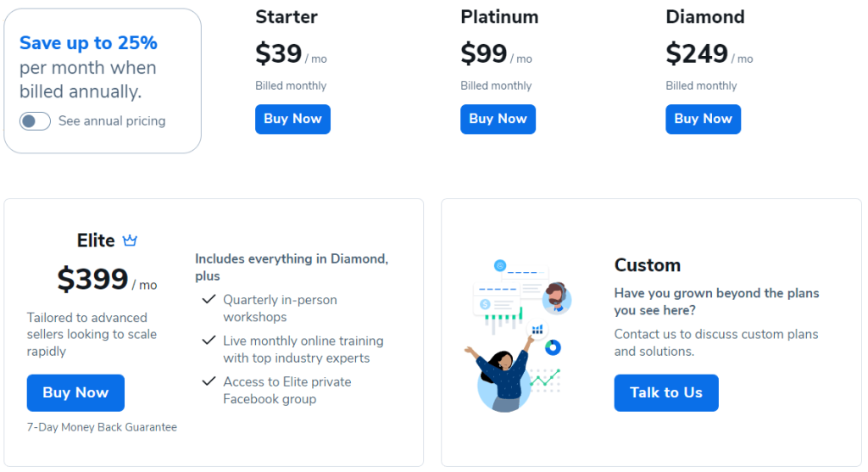This screenshot has width=868, height=472.
Task: Click the dollar sign icon in illustration
Action: click(485, 304)
